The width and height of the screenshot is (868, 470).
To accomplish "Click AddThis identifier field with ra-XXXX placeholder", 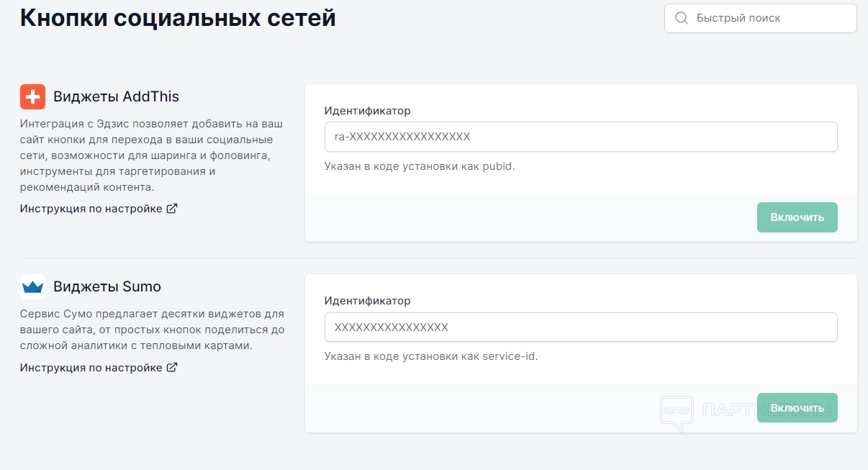I will tap(581, 137).
